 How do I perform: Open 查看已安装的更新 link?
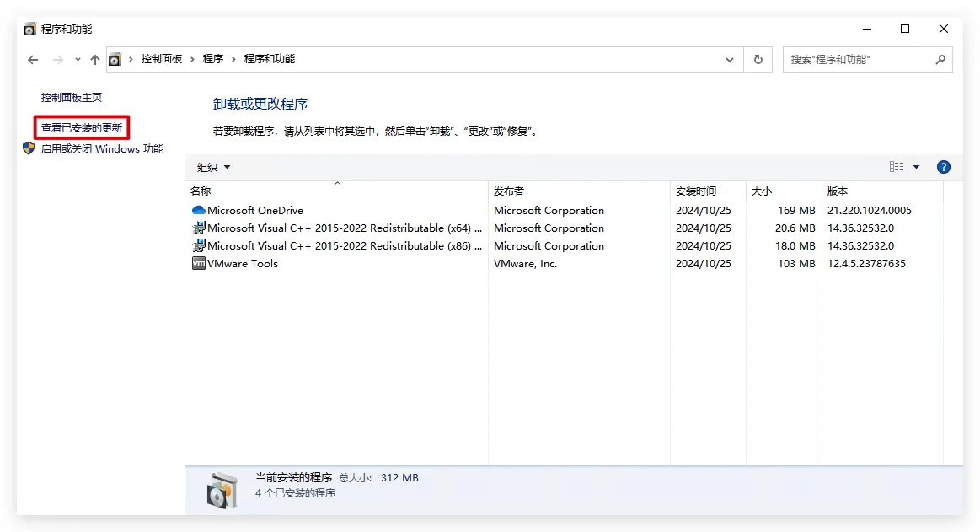coord(82,128)
